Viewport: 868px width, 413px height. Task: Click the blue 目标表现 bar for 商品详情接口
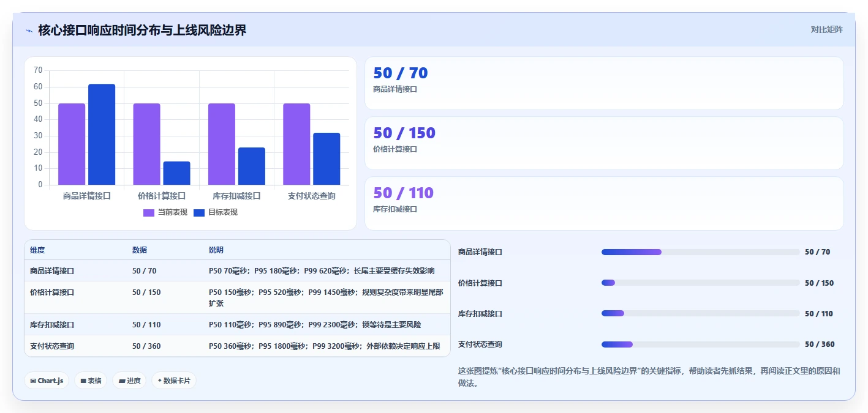tap(102, 134)
